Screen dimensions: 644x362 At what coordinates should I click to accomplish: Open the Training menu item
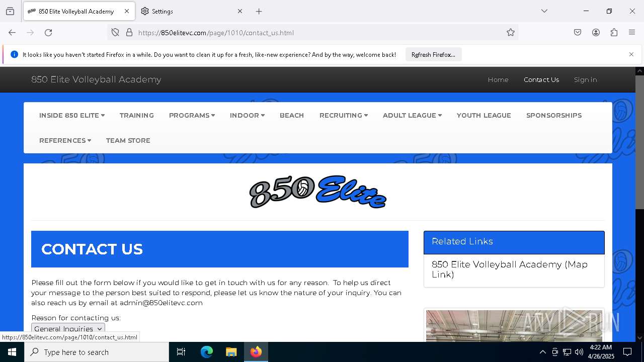coord(137,115)
